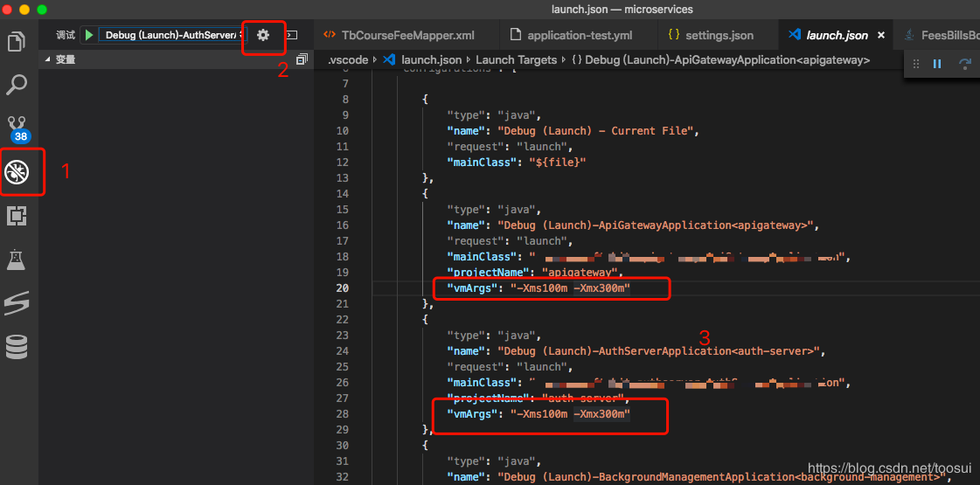Open the Search view magnifier icon

pyautogui.click(x=17, y=85)
